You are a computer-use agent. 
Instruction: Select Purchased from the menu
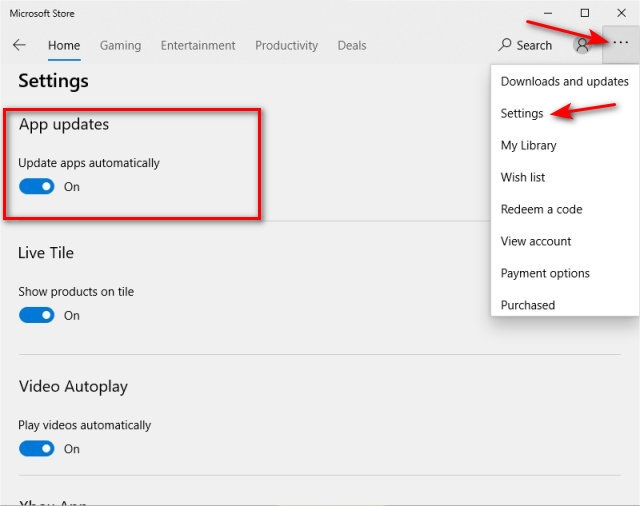(x=564, y=305)
